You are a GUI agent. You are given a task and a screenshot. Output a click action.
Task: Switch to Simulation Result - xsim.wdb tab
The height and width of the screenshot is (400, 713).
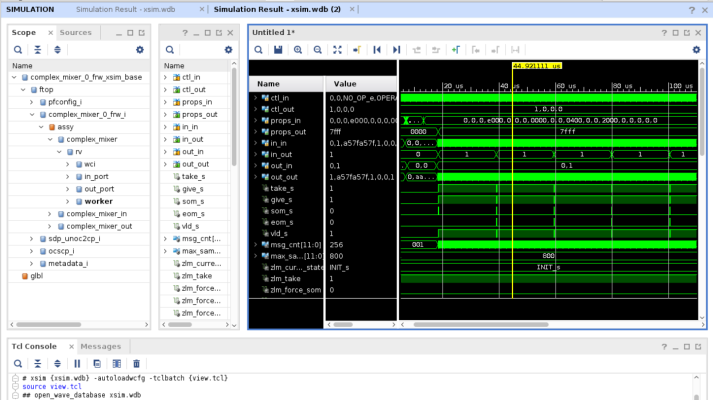pyautogui.click(x=126, y=9)
